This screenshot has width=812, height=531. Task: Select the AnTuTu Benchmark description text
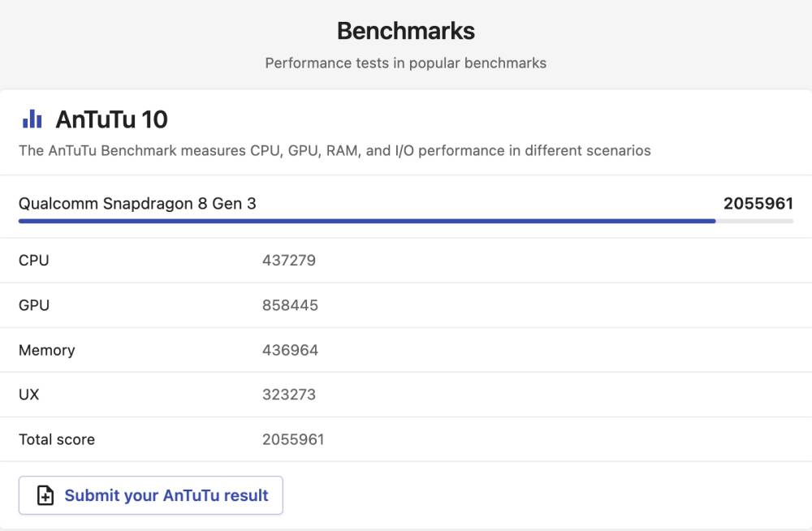tap(335, 151)
